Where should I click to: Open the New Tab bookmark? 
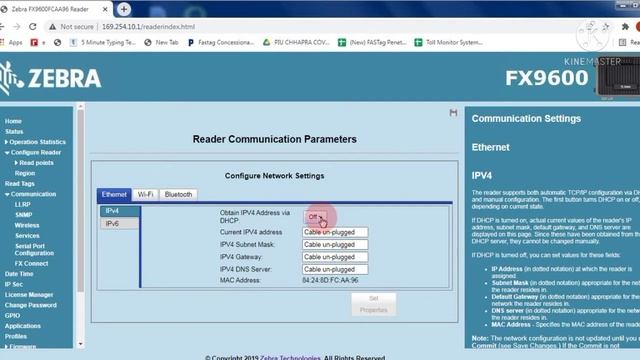[162, 42]
